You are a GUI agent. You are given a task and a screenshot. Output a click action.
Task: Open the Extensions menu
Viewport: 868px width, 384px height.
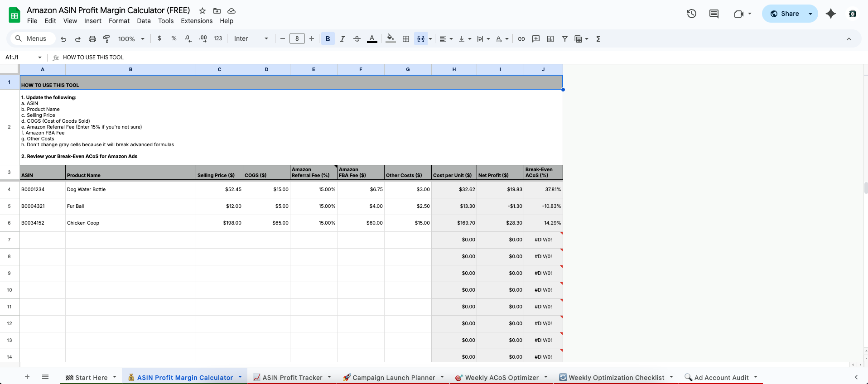[x=197, y=21]
